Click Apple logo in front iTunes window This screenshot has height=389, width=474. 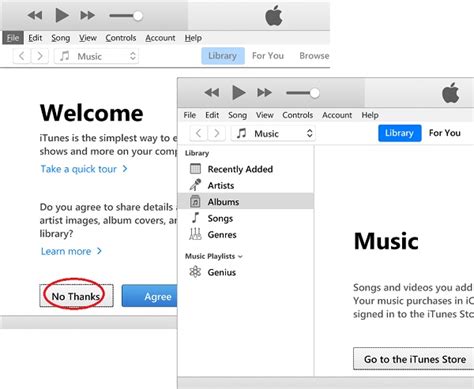(x=451, y=93)
